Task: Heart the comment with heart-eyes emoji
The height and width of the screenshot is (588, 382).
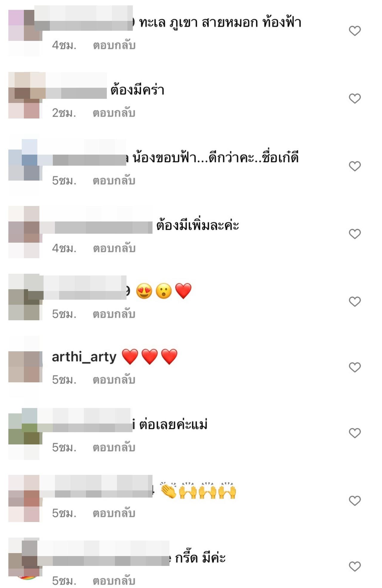Action: coord(355,301)
